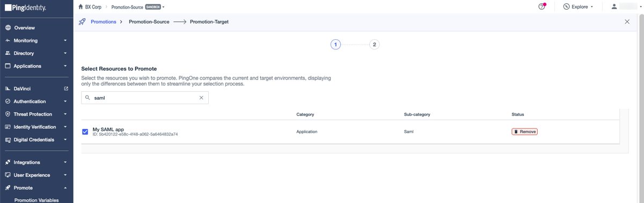Click the Applications window icon
Viewport: 644px width, 203px height.
tap(8, 66)
